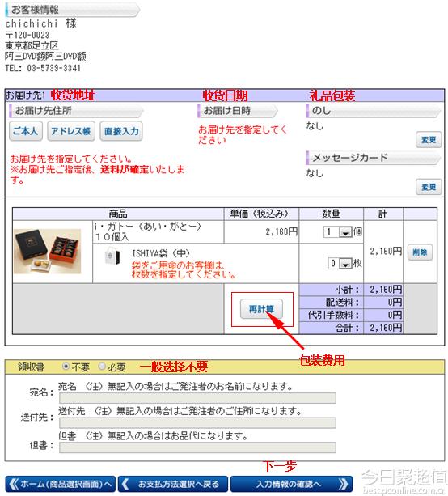Go to ホーム(商品選択画面)へ button
This screenshot has width=448, height=496.
pos(61,484)
